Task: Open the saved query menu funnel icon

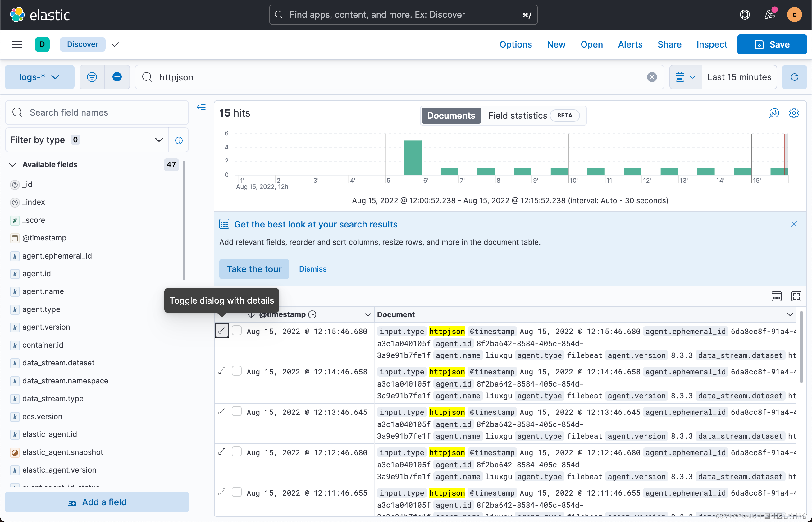Action: (92, 77)
